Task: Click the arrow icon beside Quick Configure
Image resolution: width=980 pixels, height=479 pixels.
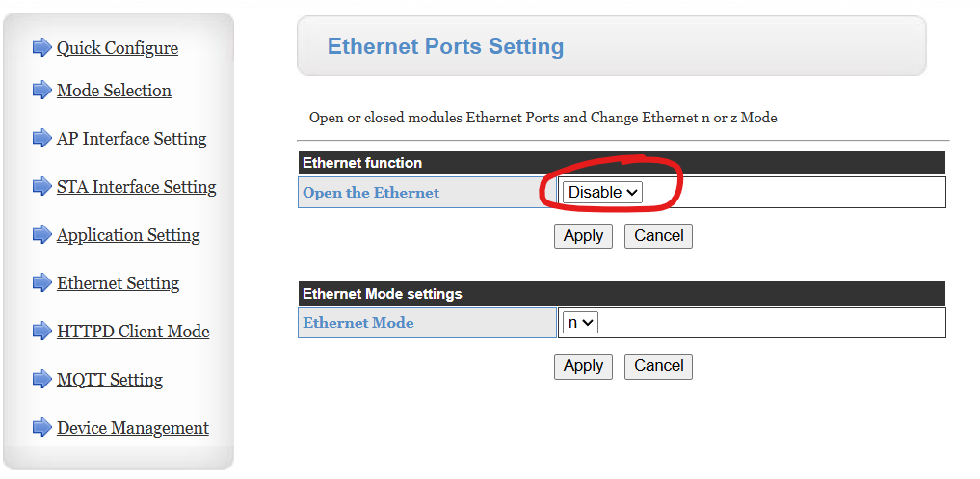Action: 41,47
